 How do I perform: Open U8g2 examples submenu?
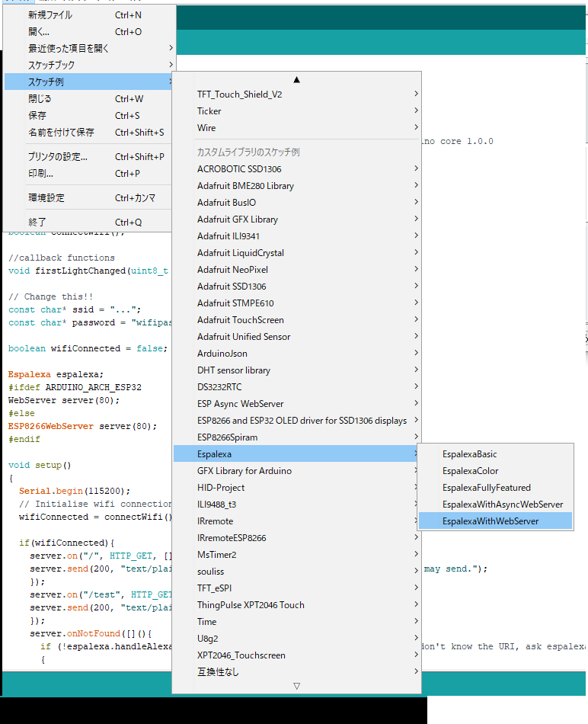(297, 639)
